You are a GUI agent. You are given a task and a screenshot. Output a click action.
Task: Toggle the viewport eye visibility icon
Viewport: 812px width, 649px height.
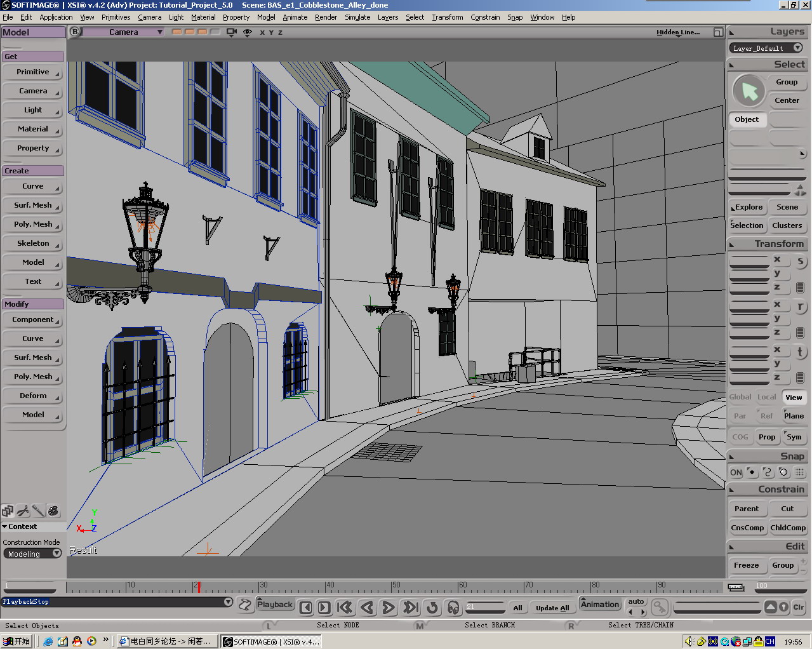pos(248,32)
